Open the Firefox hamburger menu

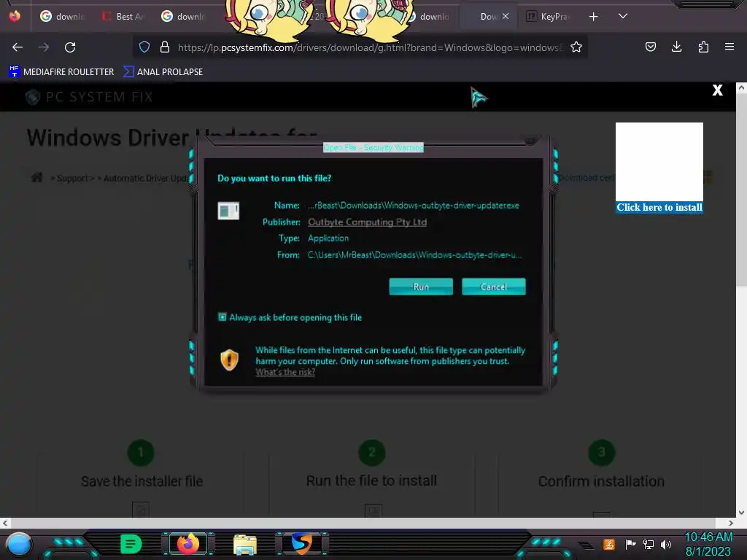pyautogui.click(x=729, y=47)
